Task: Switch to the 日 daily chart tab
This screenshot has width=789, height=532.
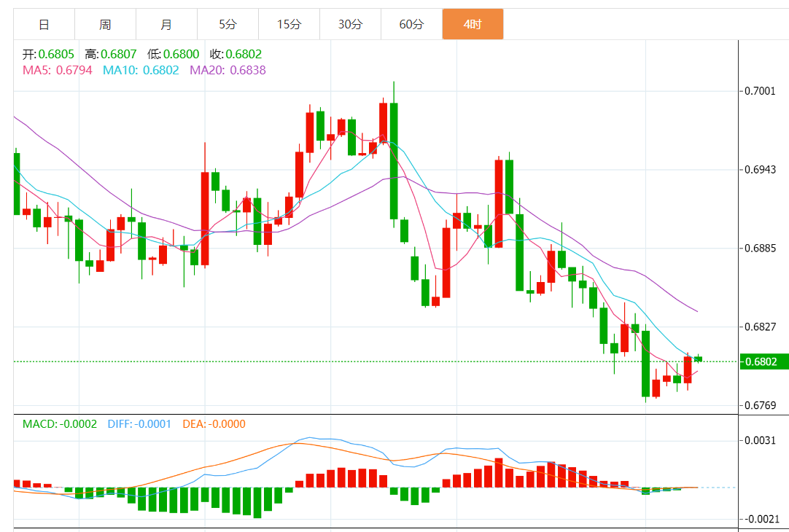Action: pos(44,24)
